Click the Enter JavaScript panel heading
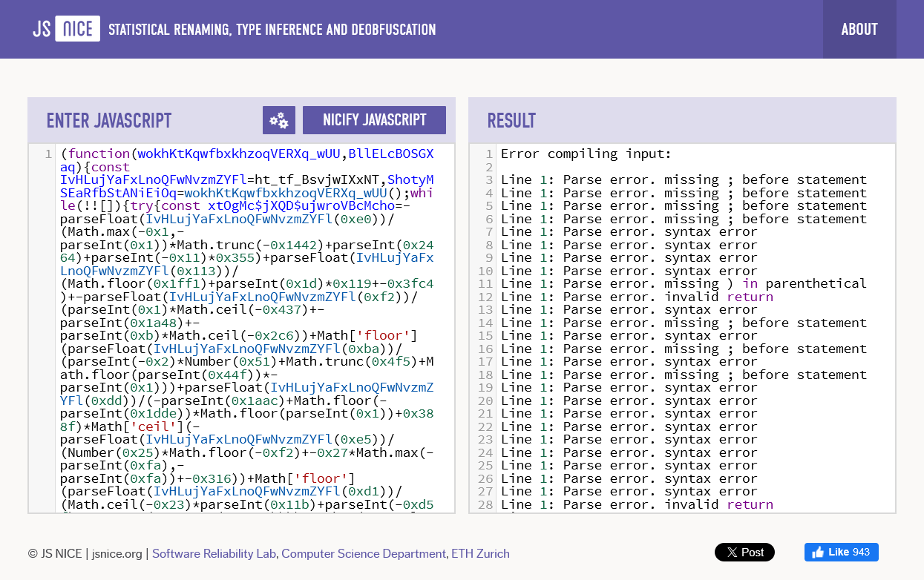This screenshot has width=924, height=580. (x=109, y=121)
